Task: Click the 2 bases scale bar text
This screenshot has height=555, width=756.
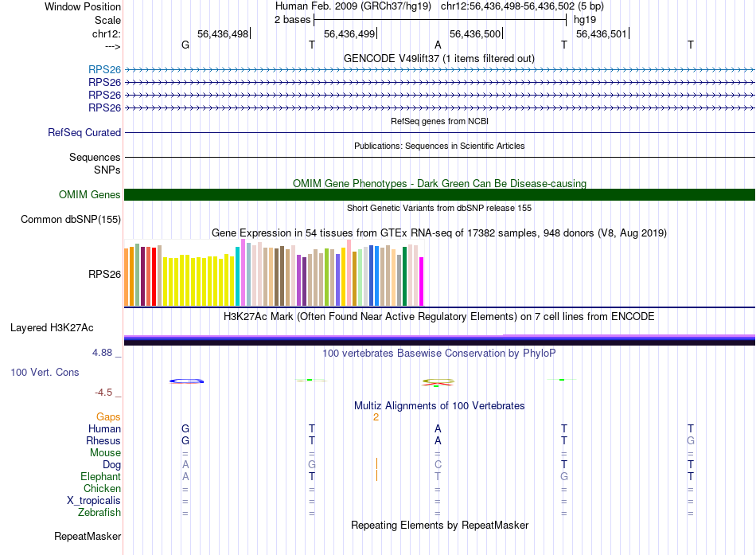Action: pyautogui.click(x=293, y=20)
